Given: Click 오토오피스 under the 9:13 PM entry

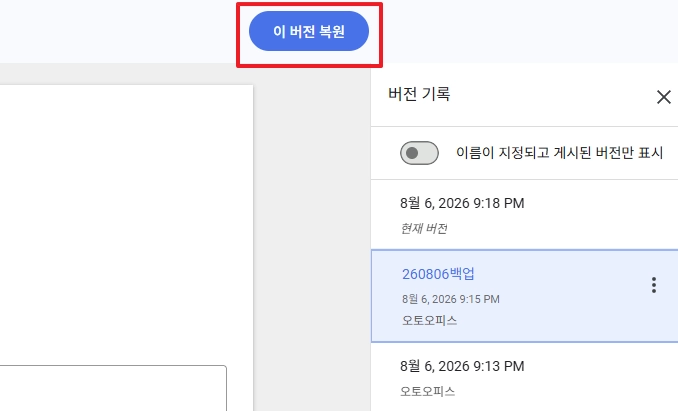Looking at the screenshot, I should coord(428,391).
